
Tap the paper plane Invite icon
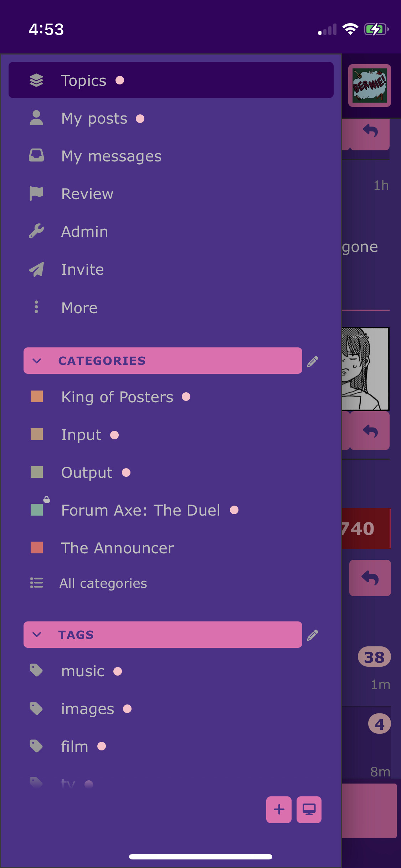pos(36,269)
